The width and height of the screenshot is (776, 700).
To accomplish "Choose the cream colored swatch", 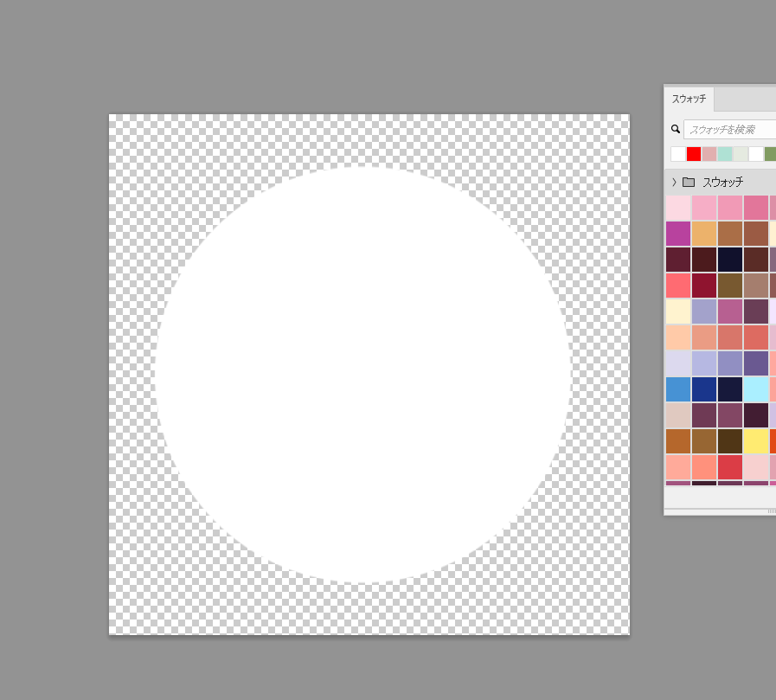I will (x=678, y=311).
